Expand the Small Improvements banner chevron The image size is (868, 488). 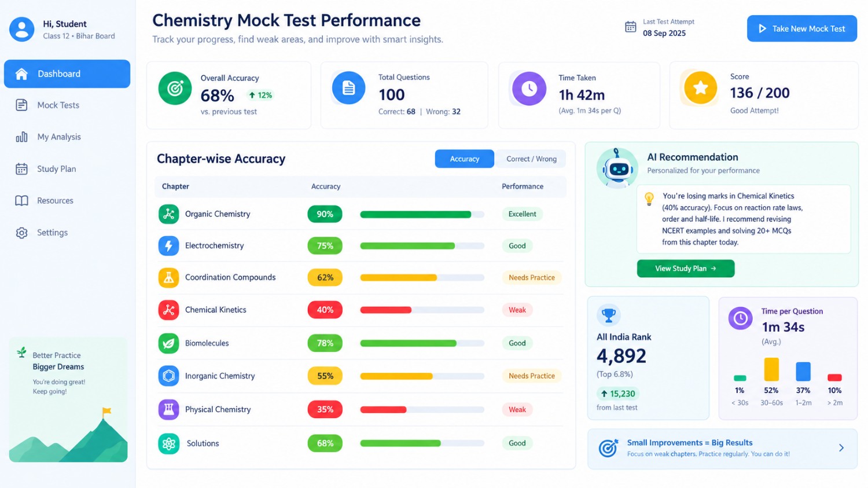pos(841,447)
